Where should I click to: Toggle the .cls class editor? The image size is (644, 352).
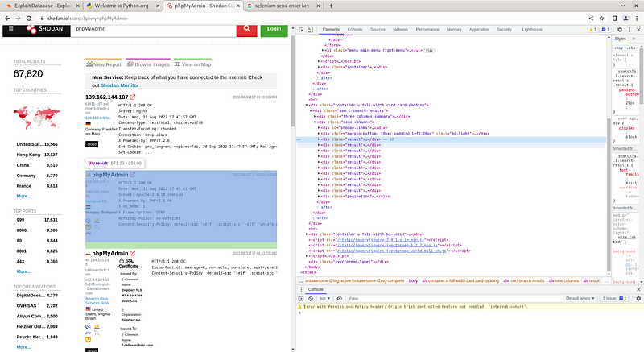(631, 48)
